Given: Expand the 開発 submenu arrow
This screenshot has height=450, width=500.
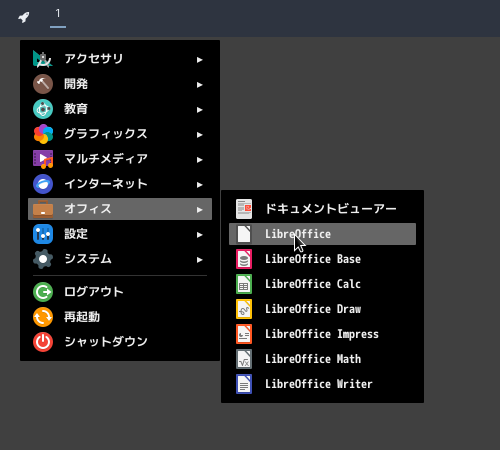Looking at the screenshot, I should coord(199,85).
